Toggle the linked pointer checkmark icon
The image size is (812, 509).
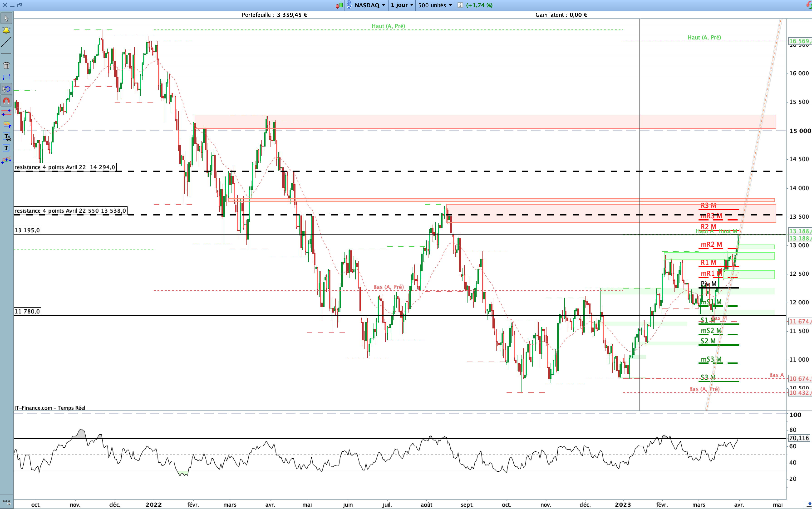tap(349, 5)
